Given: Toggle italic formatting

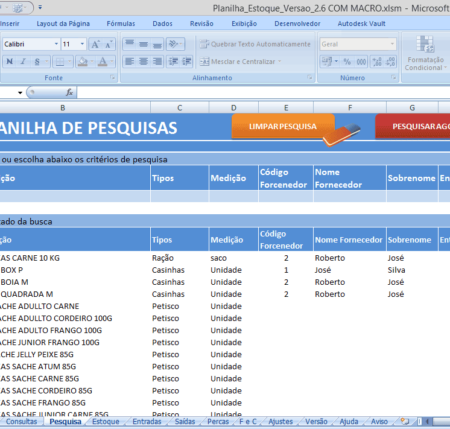Looking at the screenshot, I should (23, 62).
